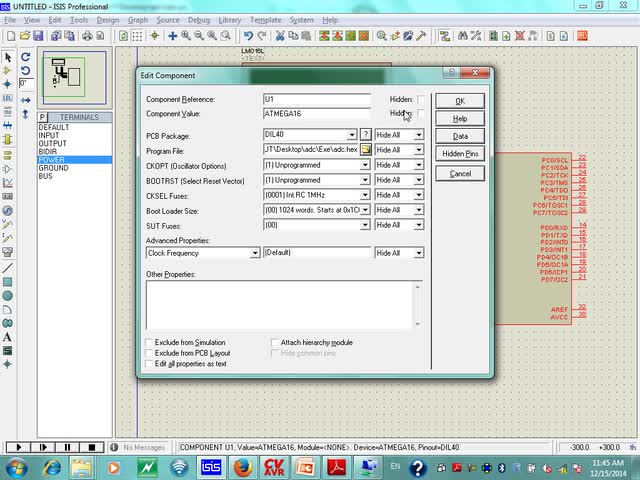This screenshot has width=640, height=480.
Task: Click the Zoom Out magnifier icon
Action: (x=199, y=36)
